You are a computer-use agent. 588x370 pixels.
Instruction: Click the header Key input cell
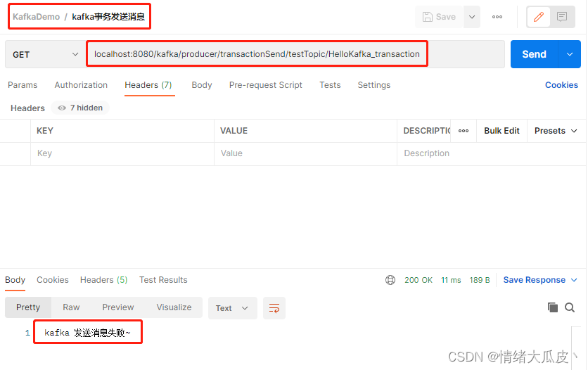[122, 154]
